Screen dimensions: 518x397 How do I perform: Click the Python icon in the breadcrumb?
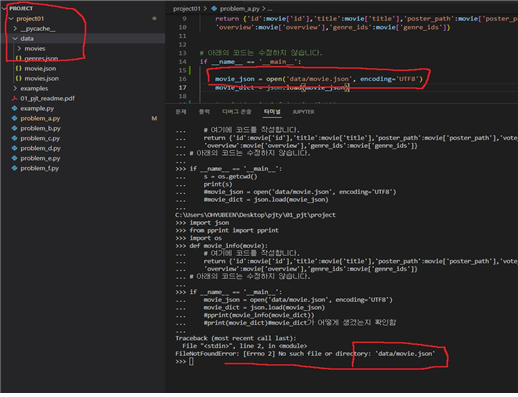point(214,9)
